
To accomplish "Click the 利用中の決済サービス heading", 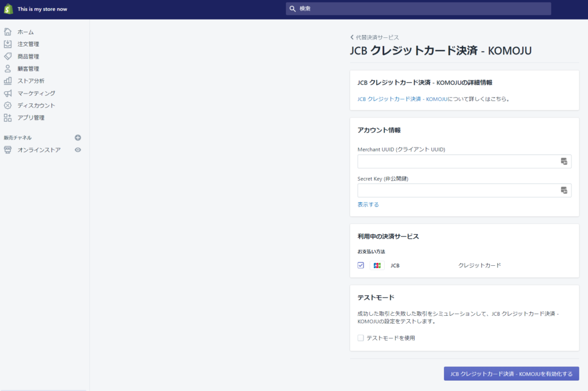I will pos(388,237).
